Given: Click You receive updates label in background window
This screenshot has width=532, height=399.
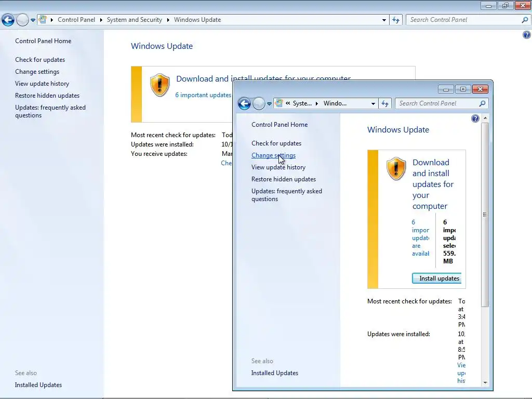Looking at the screenshot, I should pos(159,154).
